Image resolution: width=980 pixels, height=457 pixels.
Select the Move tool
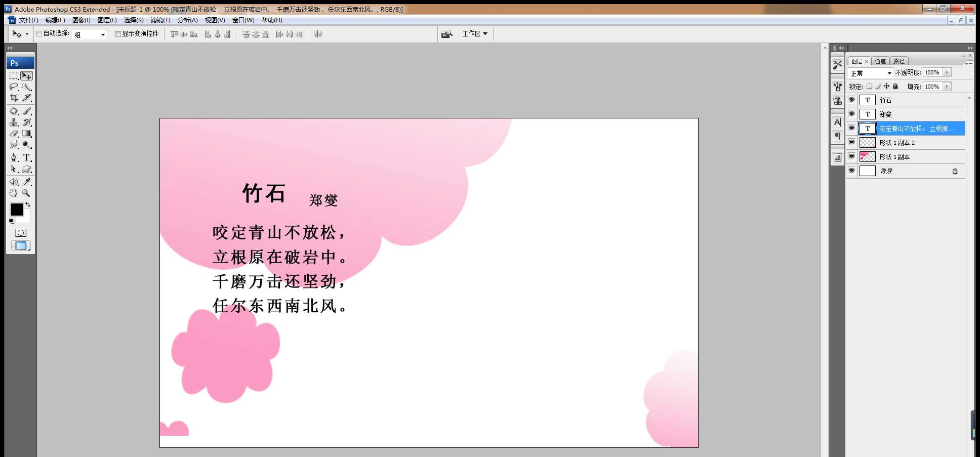point(26,75)
